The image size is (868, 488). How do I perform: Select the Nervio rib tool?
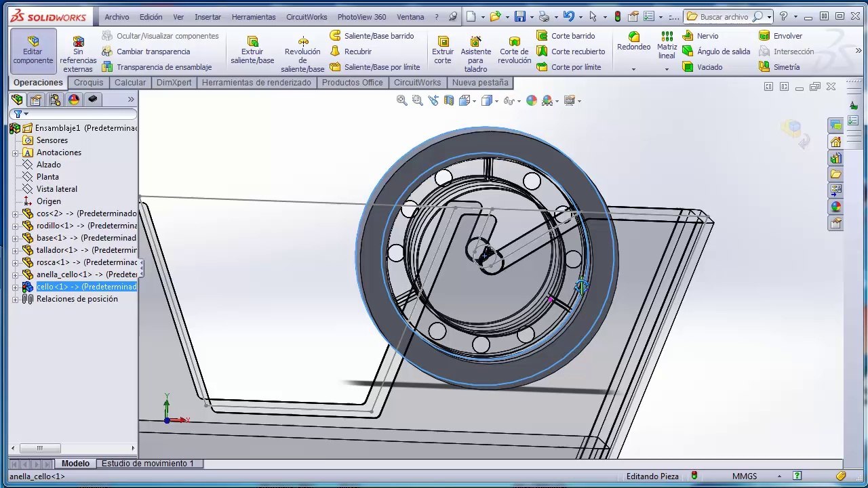point(700,35)
